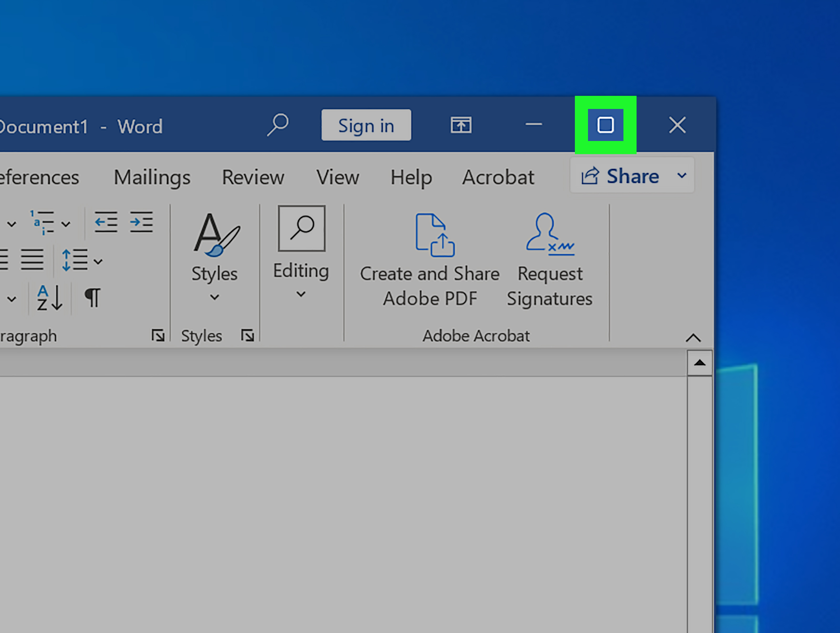
Task: Open line spacing dropdown arrow
Action: pyautogui.click(x=98, y=261)
